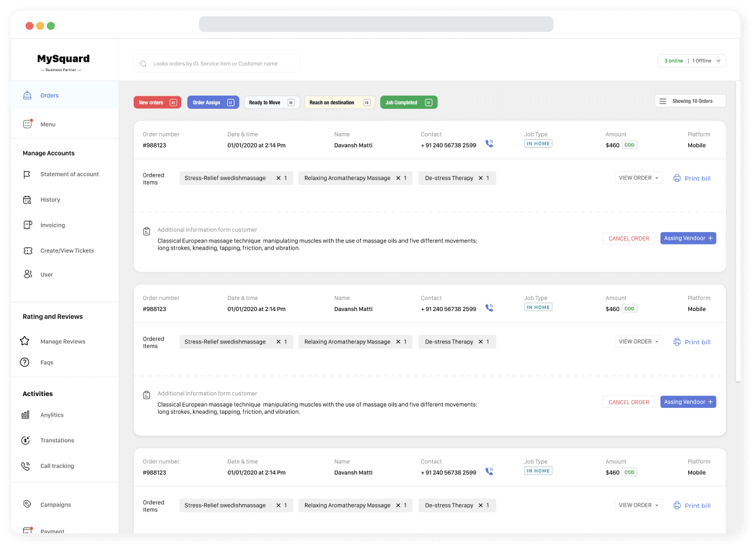Click the Statement of account flag icon
This screenshot has width=756, height=549.
(x=26, y=174)
